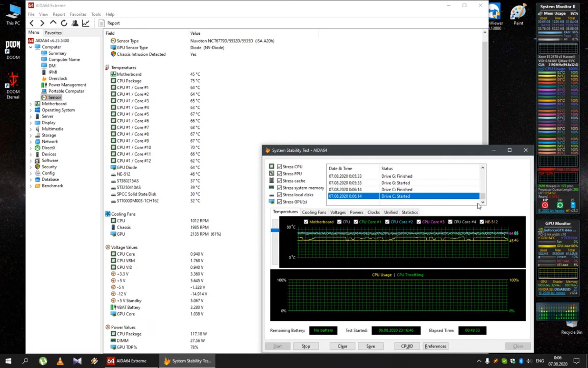Switch to the Statistics tab

(x=409, y=212)
